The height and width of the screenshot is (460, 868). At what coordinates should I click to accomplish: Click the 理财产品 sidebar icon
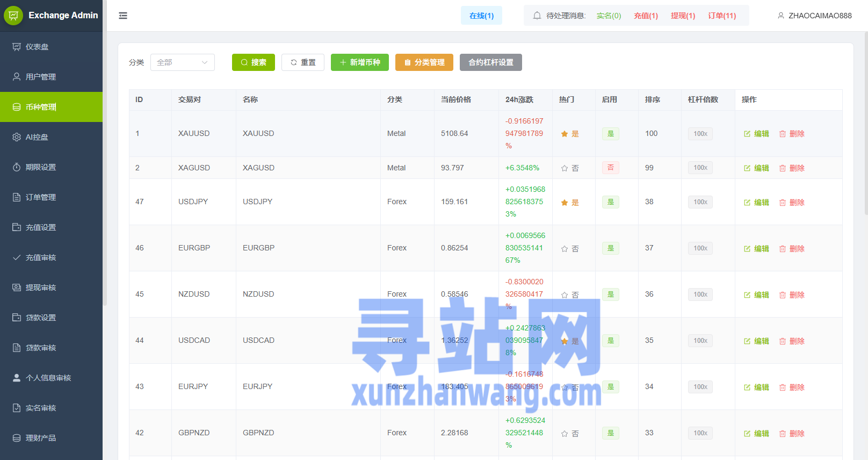(x=17, y=438)
